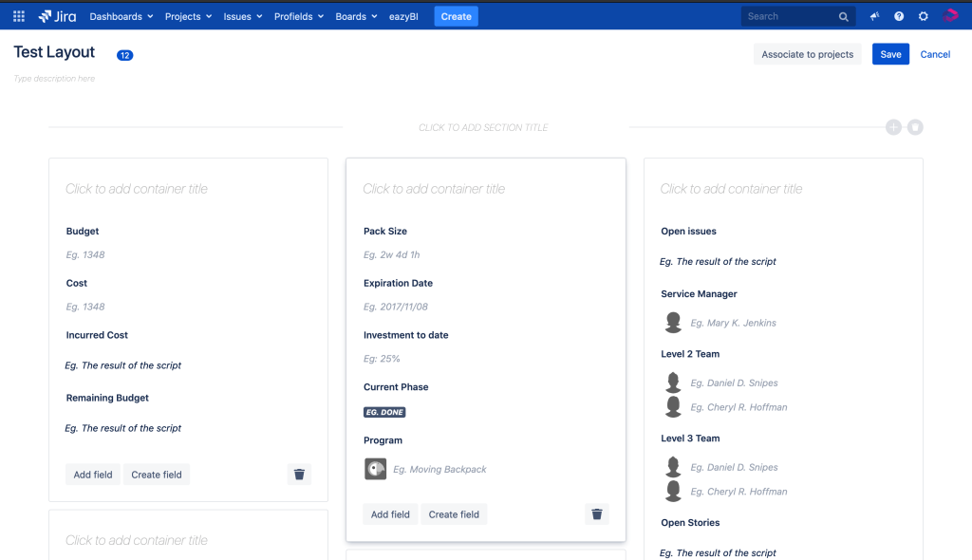Click the add section plus icon
The image size is (972, 560).
click(893, 127)
